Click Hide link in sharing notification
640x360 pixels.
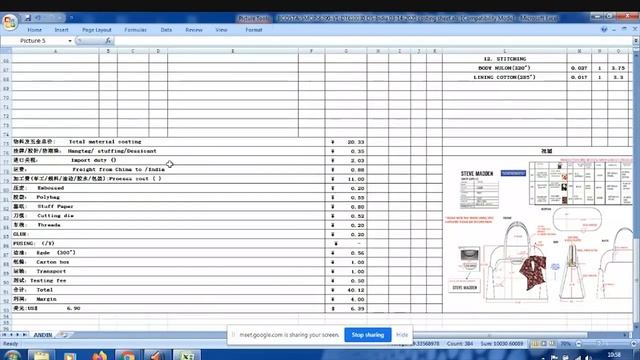[x=402, y=335]
